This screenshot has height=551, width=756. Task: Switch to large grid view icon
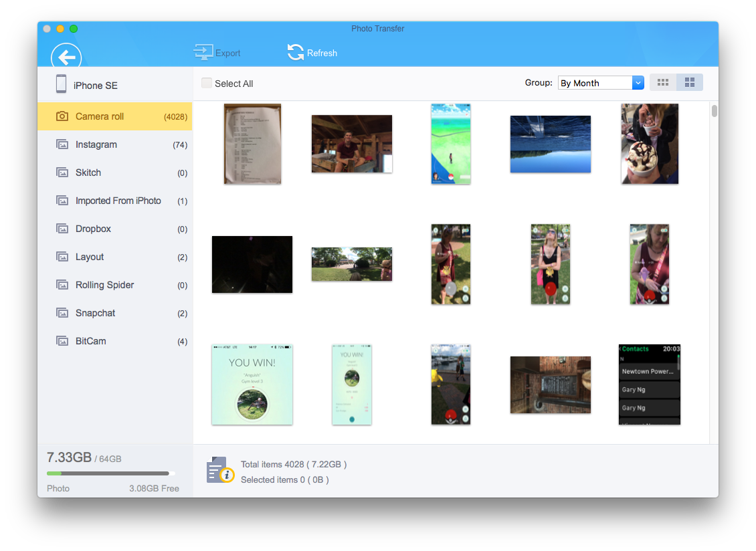tap(690, 82)
